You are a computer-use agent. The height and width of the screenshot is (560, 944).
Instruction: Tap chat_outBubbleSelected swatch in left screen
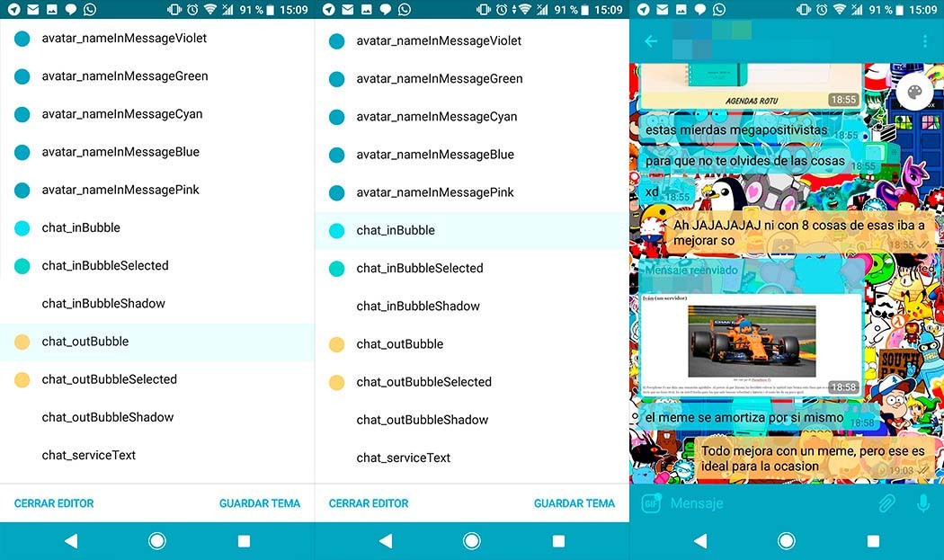(22, 379)
